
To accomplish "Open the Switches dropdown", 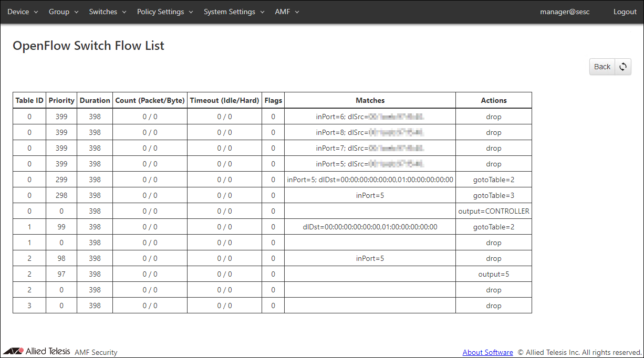I will tap(107, 12).
